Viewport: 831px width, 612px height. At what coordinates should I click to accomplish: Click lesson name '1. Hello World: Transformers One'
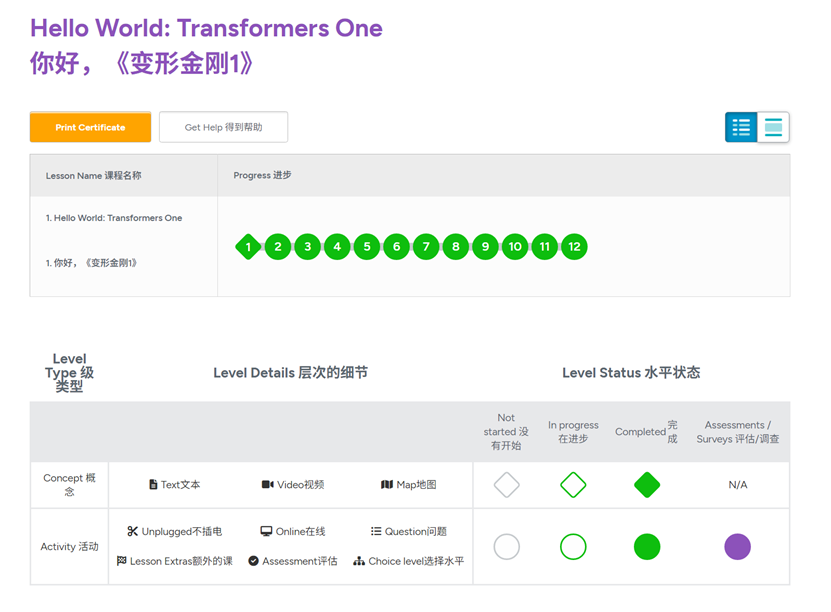(x=114, y=218)
